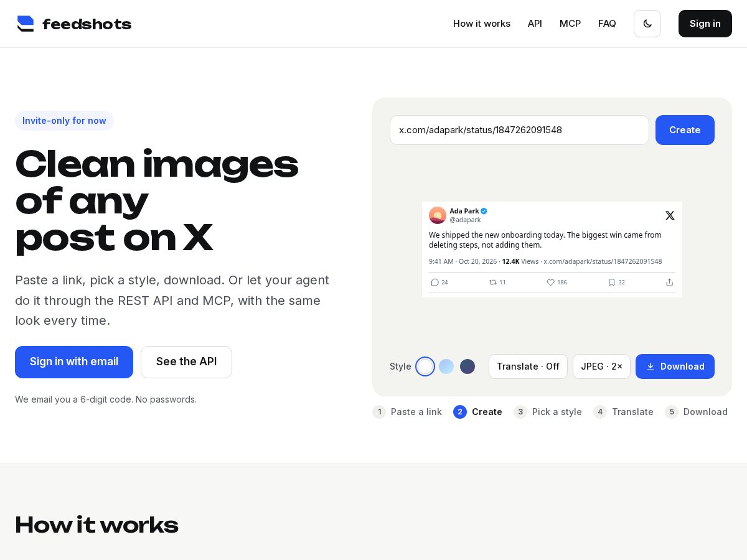
Task: Toggle the Translate · Off option
Action: (528, 366)
